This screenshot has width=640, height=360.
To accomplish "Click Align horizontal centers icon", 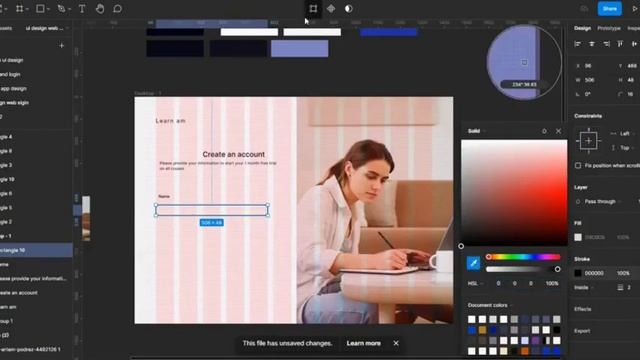I will (x=592, y=44).
